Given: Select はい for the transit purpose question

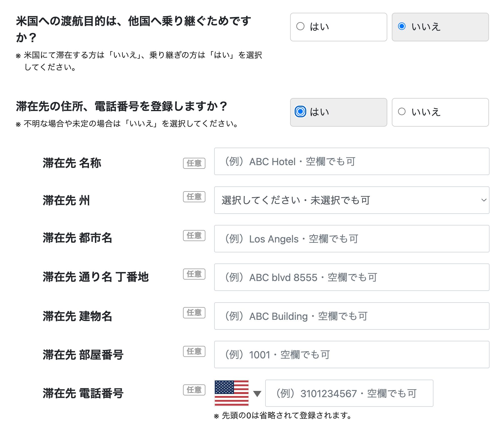Looking at the screenshot, I should coord(338,27).
